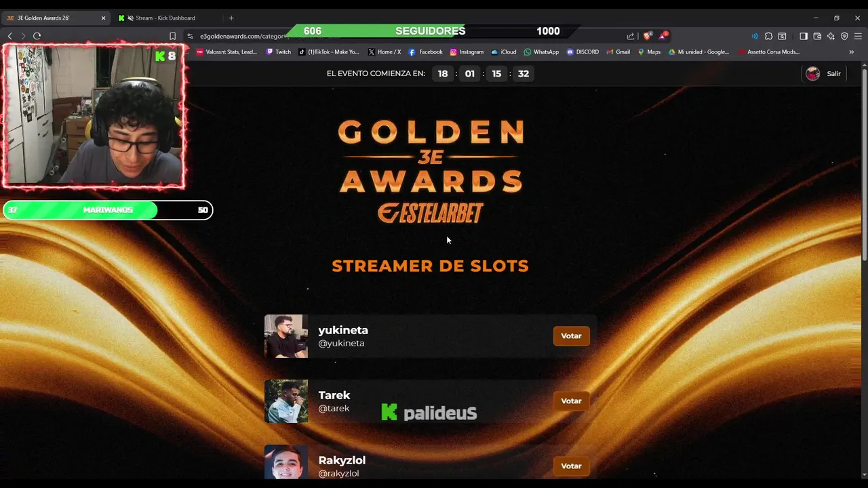Click the @yukineta handle text

click(341, 343)
